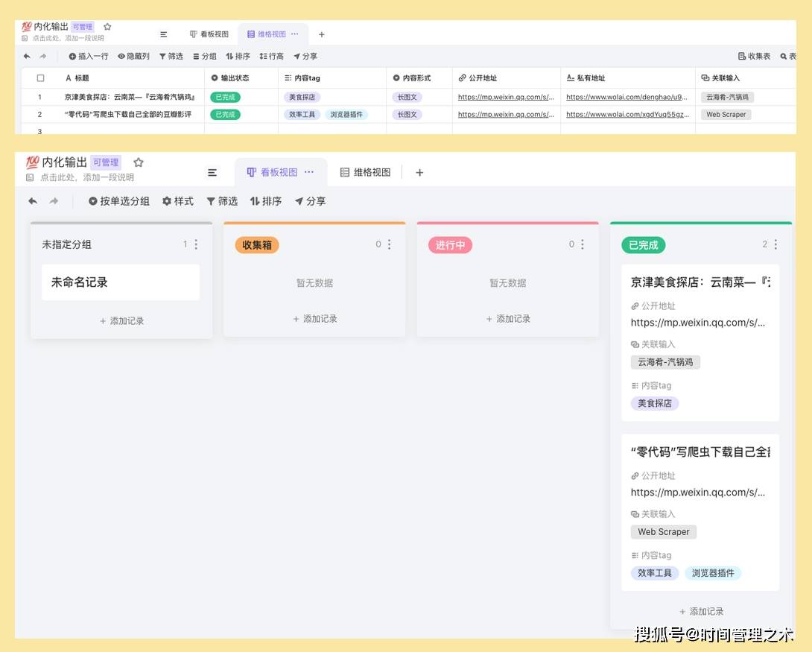Open more menu of 已完成 kanban column
This screenshot has height=652, width=812.
click(x=775, y=244)
